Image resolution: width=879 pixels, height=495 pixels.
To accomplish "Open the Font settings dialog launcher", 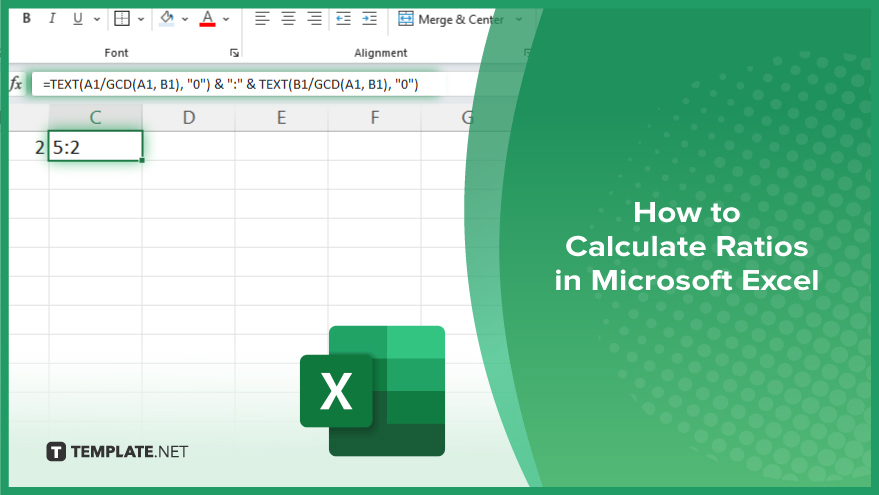I will [234, 53].
